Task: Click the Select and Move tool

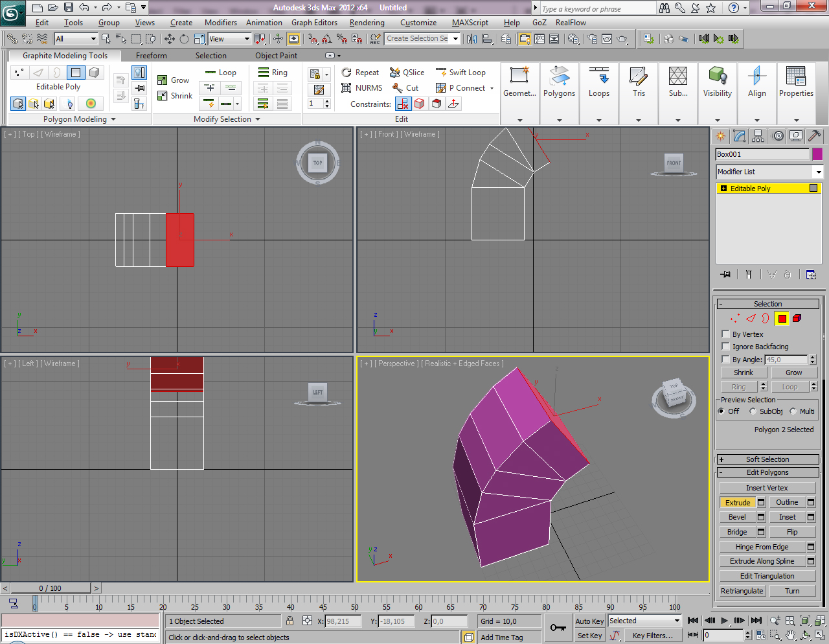Action: tap(170, 39)
